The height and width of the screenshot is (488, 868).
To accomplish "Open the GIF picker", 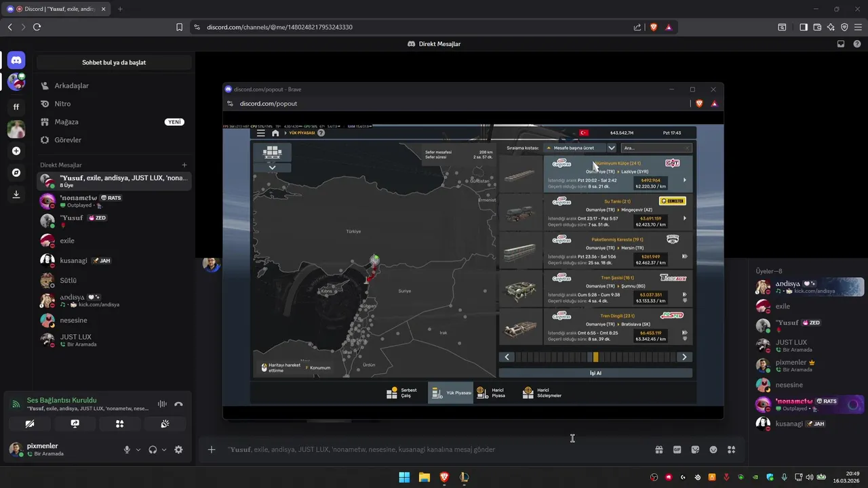I will click(x=677, y=449).
